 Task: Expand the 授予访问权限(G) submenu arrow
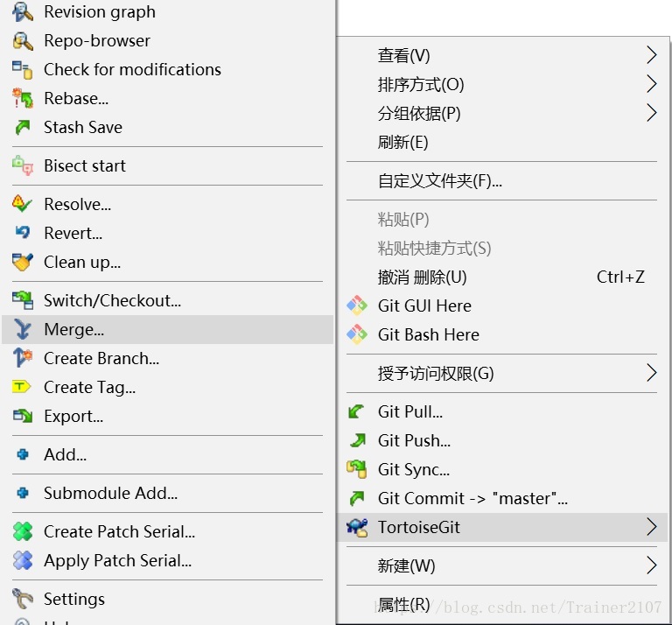[x=651, y=373]
